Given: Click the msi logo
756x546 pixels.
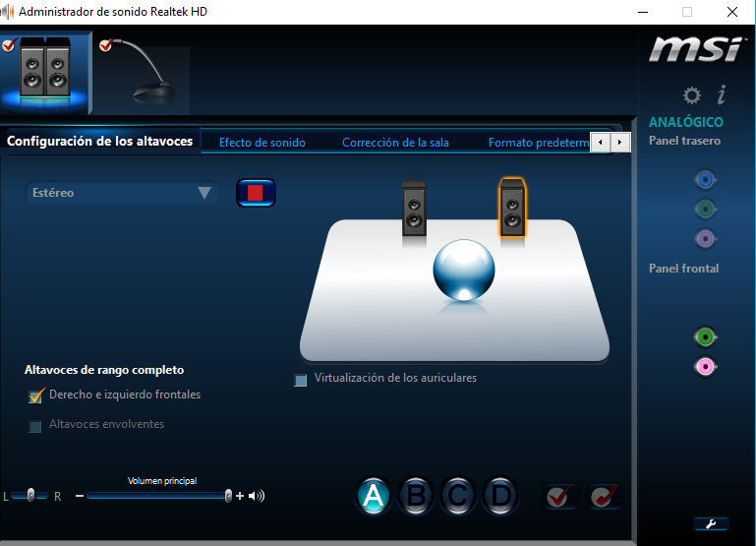Looking at the screenshot, I should coord(696,49).
